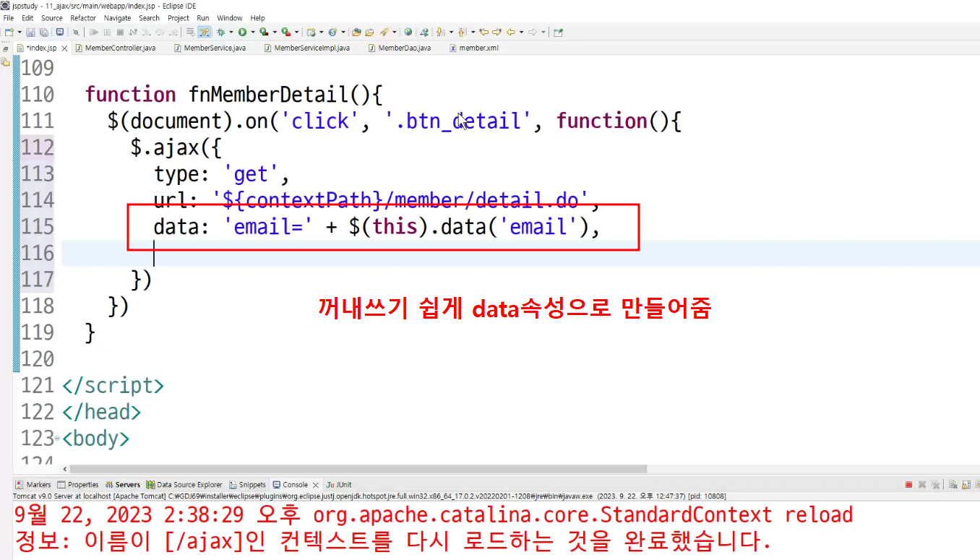Click the Resume debug icon
980x560 pixels.
(94, 32)
